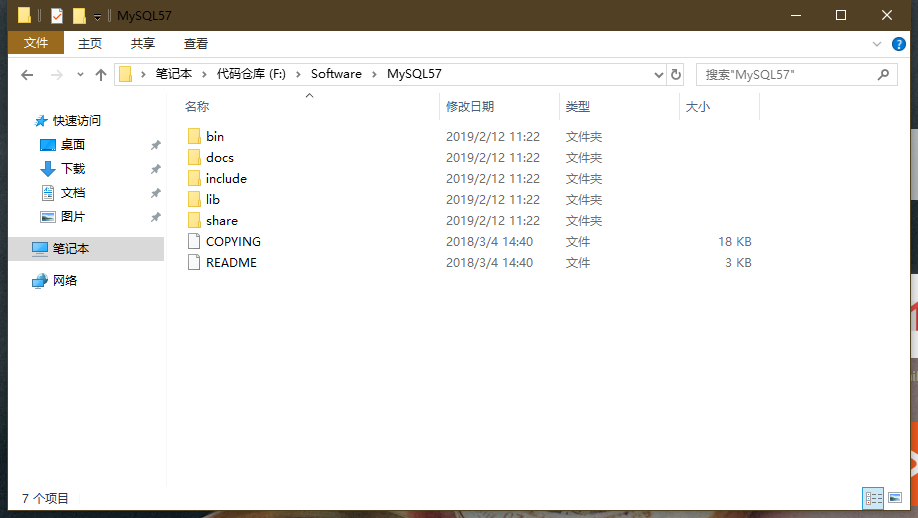This screenshot has height=518, width=918.
Task: Click the 代码仓库 (F:) breadcrumb
Action: coord(251,74)
